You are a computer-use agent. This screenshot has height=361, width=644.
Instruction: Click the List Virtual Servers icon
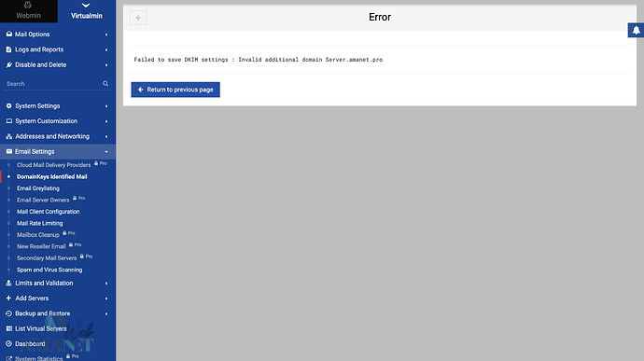9,328
